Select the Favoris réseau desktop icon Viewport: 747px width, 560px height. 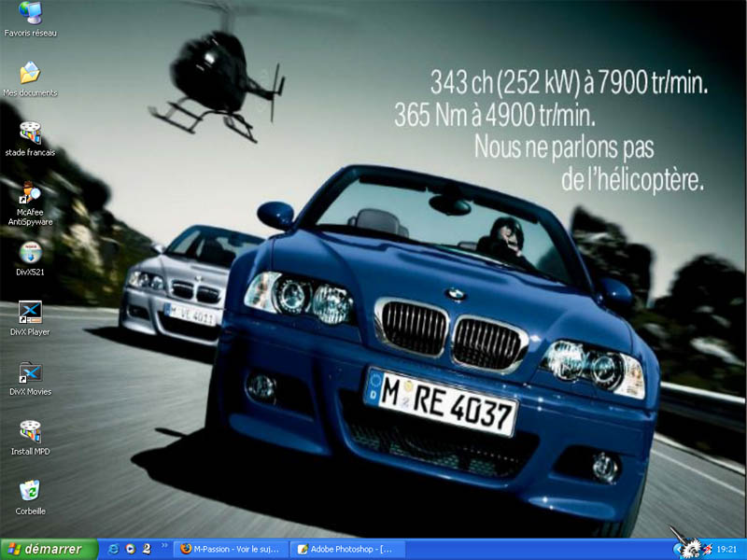[30, 20]
